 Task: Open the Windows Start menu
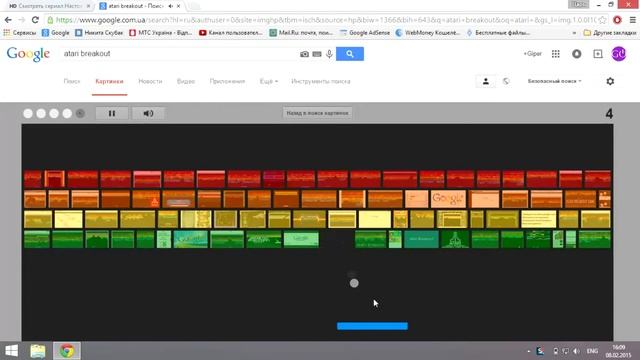(11, 351)
